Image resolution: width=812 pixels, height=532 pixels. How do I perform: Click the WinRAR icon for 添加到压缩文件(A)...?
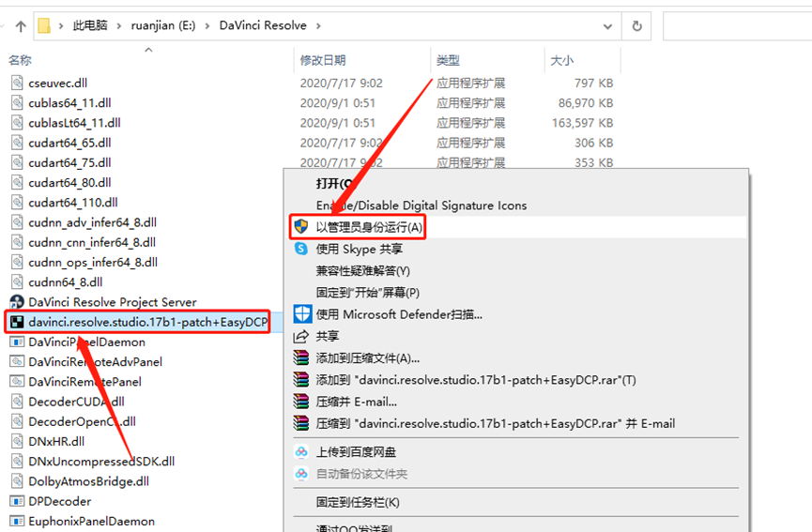301,358
